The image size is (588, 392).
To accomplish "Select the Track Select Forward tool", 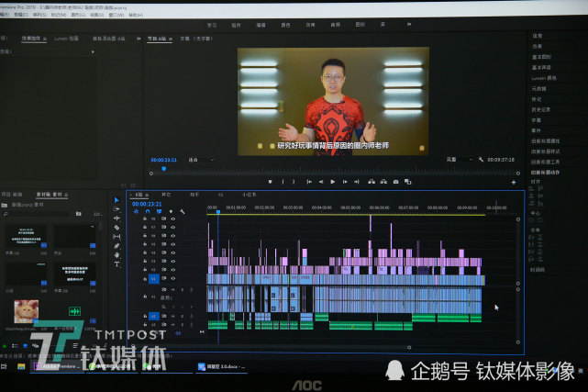I will [x=116, y=209].
